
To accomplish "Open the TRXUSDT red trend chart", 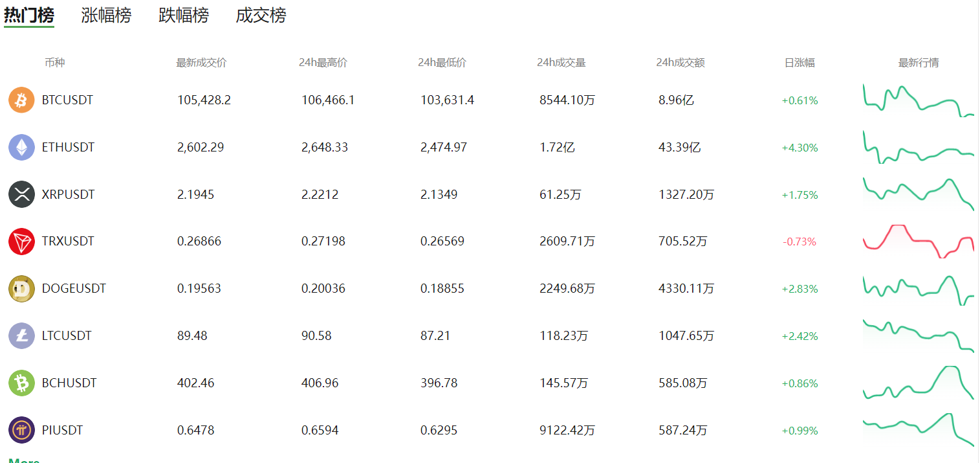I will click(919, 242).
